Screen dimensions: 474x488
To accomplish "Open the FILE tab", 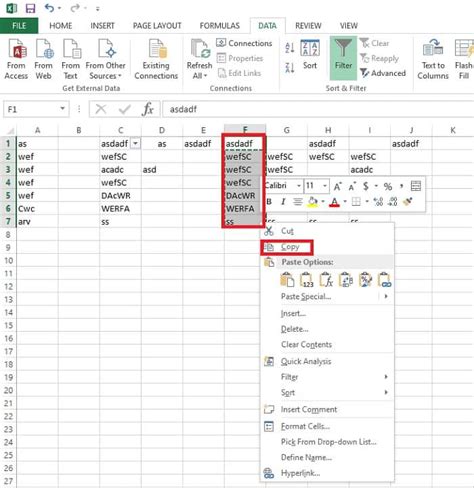I will point(19,26).
